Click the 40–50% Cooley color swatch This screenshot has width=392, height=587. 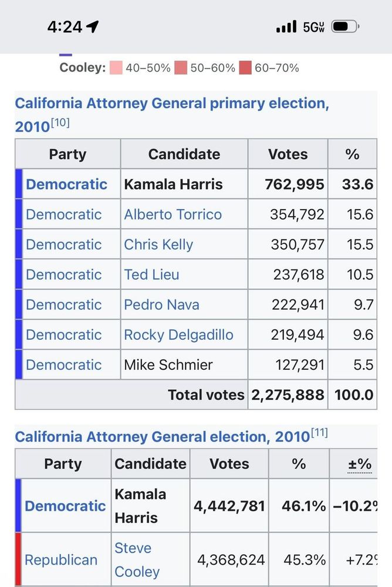coord(116,68)
